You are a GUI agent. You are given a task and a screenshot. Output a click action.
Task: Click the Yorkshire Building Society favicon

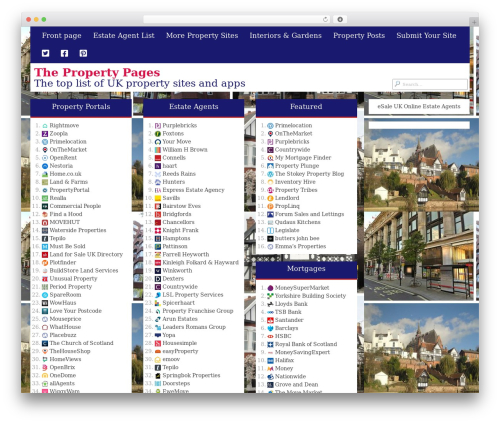pos(271,296)
